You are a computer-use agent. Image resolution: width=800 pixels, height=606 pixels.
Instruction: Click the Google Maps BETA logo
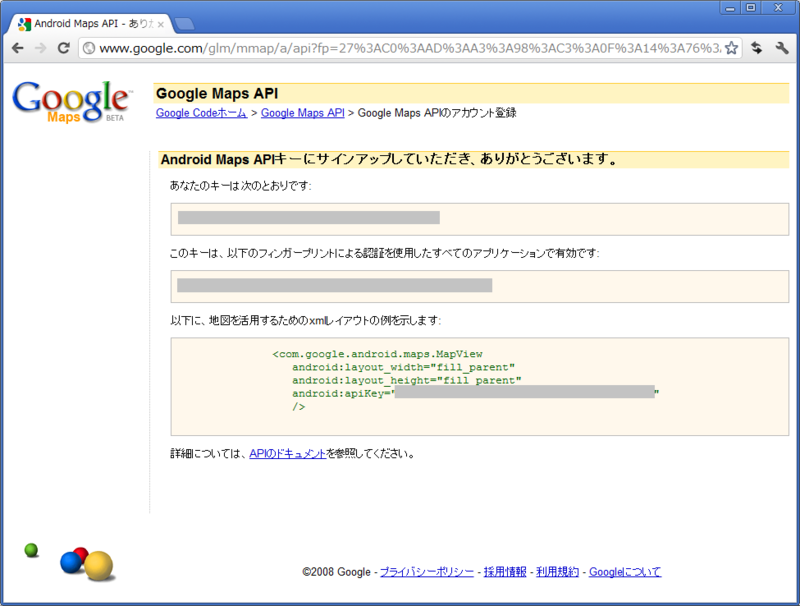71,102
